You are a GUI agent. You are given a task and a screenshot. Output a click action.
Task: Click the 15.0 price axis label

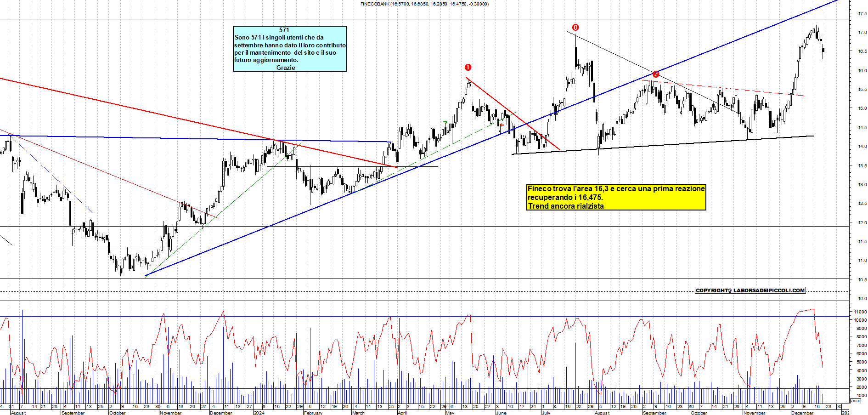(862, 108)
